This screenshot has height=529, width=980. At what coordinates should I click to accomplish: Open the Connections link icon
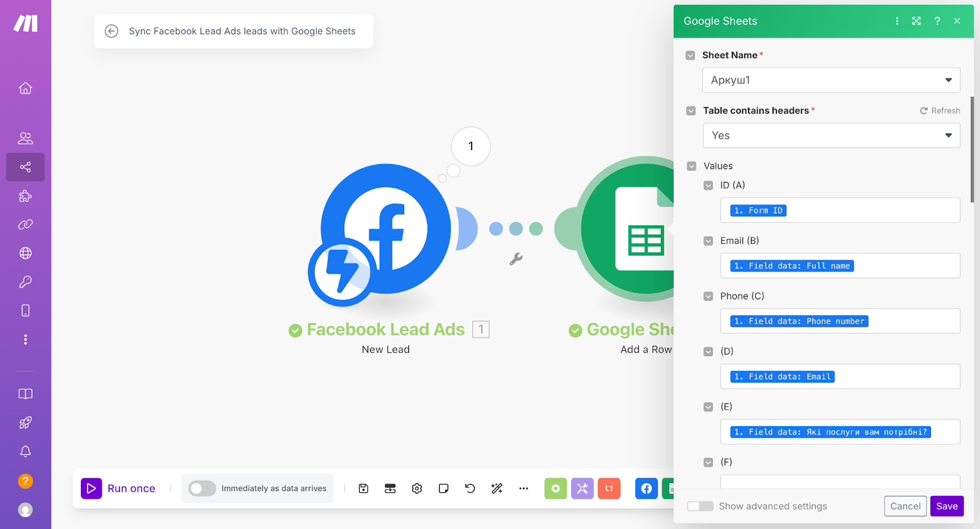click(25, 225)
